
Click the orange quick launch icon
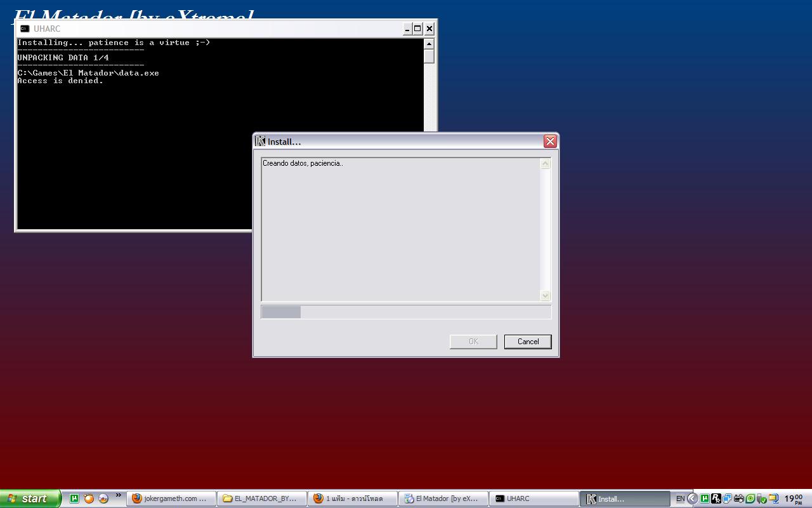[89, 498]
